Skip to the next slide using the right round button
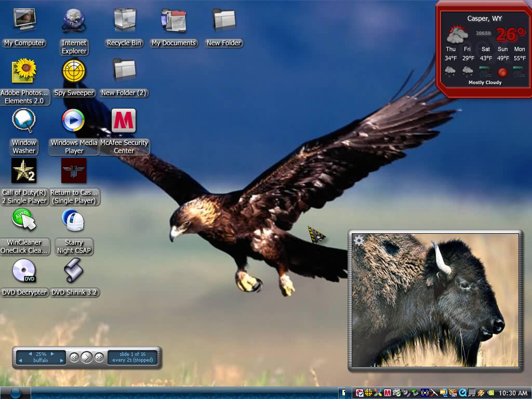 (x=99, y=357)
